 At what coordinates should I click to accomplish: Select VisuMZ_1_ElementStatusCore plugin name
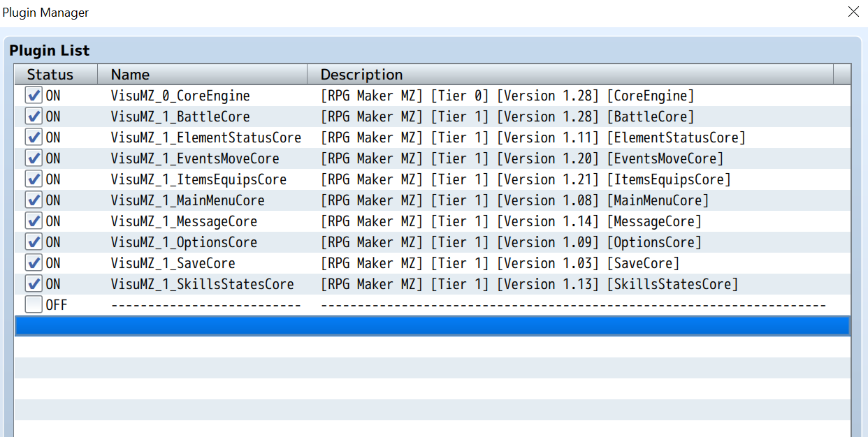[x=206, y=138]
